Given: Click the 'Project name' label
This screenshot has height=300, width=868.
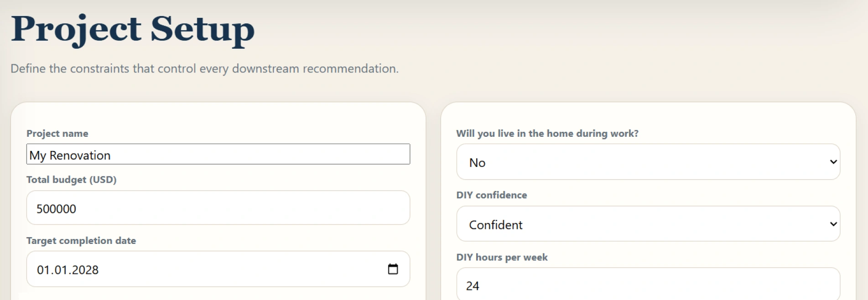Looking at the screenshot, I should pyautogui.click(x=57, y=134).
